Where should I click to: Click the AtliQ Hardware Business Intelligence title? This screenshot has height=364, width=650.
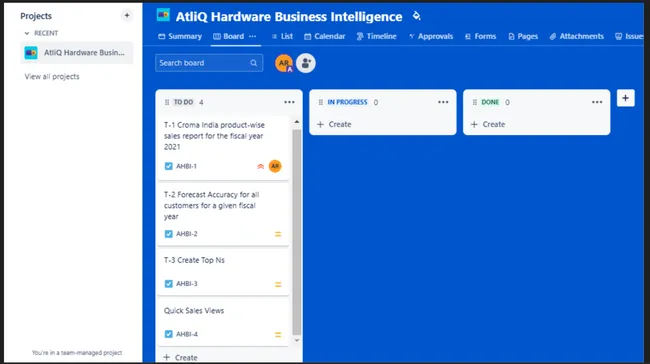(289, 17)
